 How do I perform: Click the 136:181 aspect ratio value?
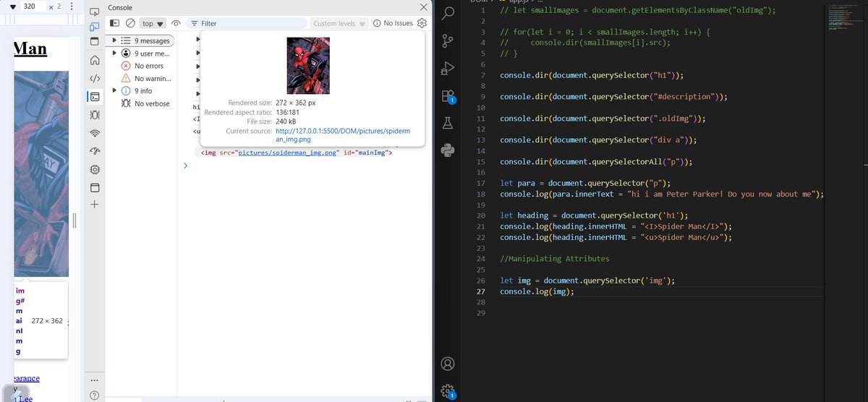point(289,112)
